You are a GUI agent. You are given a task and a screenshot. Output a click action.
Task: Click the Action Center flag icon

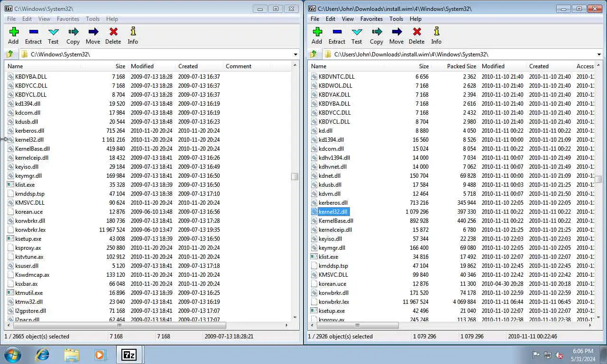coord(536,355)
